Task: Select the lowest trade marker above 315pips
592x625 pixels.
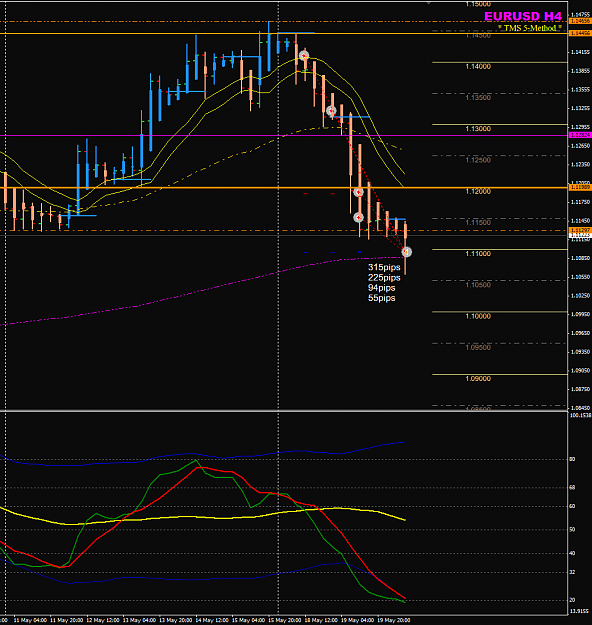Action: pos(406,252)
